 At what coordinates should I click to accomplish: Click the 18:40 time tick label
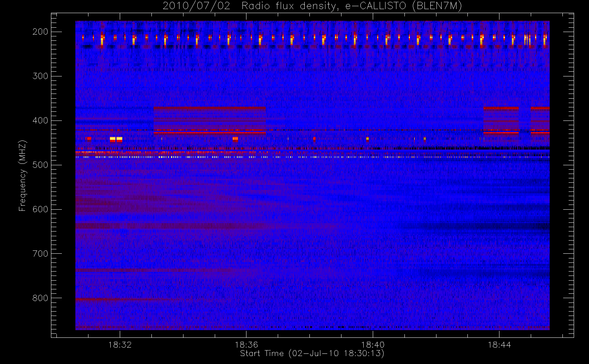[x=373, y=345]
